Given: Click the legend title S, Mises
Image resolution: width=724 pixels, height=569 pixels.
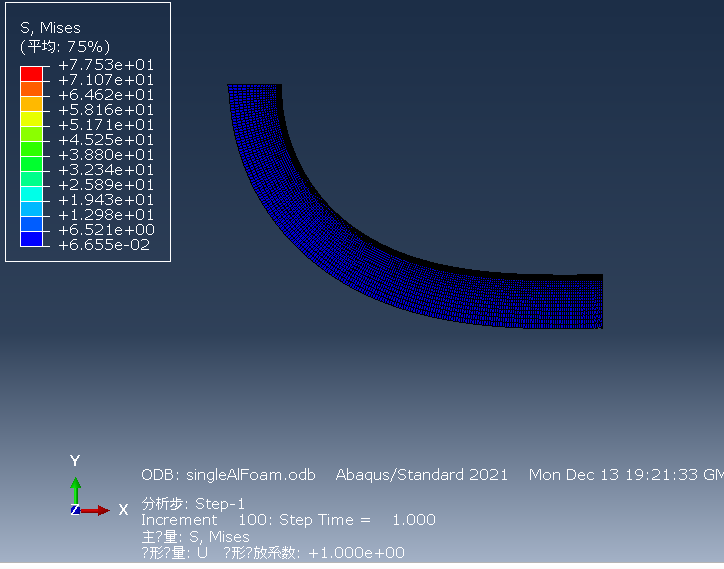Looking at the screenshot, I should [50, 28].
